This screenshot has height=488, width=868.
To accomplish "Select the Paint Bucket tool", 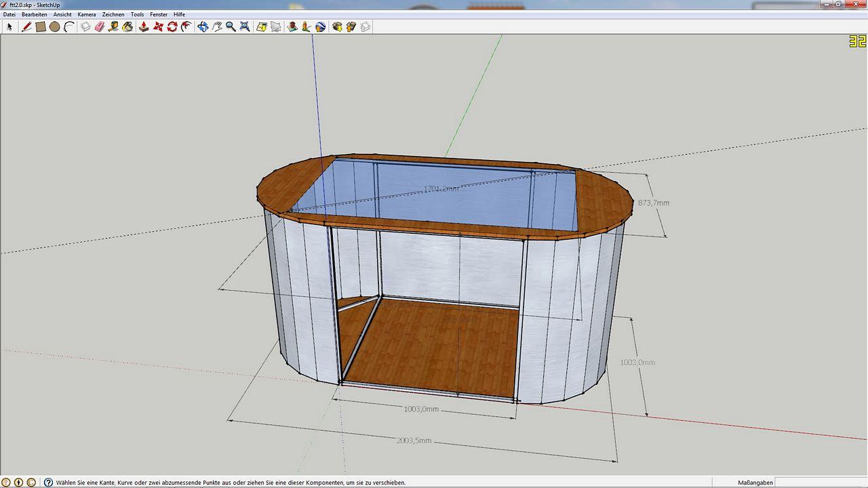I will click(127, 27).
